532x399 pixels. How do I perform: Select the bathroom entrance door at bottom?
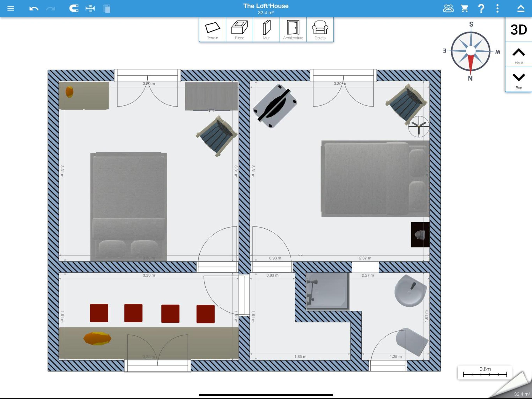click(x=388, y=351)
